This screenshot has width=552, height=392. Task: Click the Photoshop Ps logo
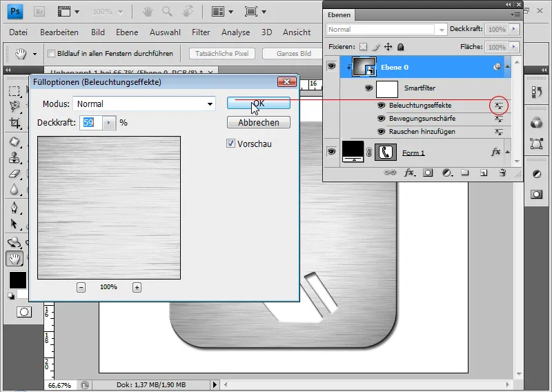(15, 11)
